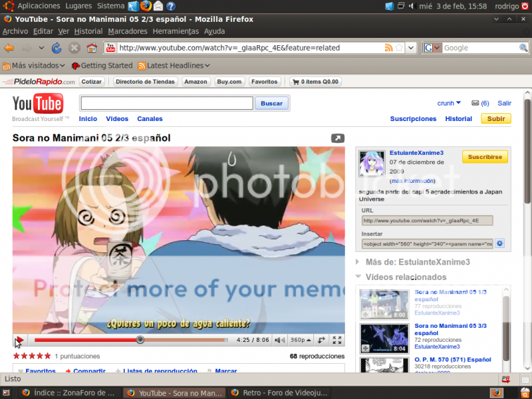Open the address bar history dropdown
The width and height of the screenshot is (532, 399).
(411, 48)
